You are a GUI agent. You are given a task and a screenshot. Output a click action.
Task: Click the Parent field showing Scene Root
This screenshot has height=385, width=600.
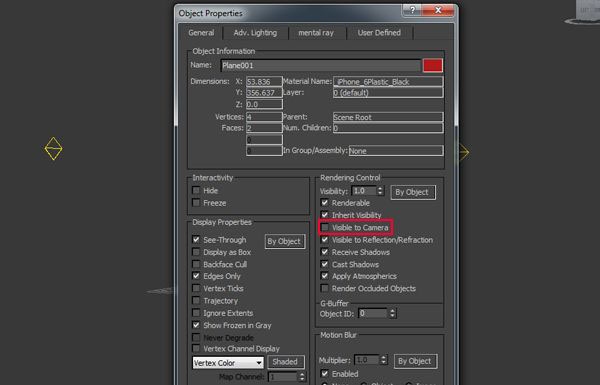pos(388,117)
